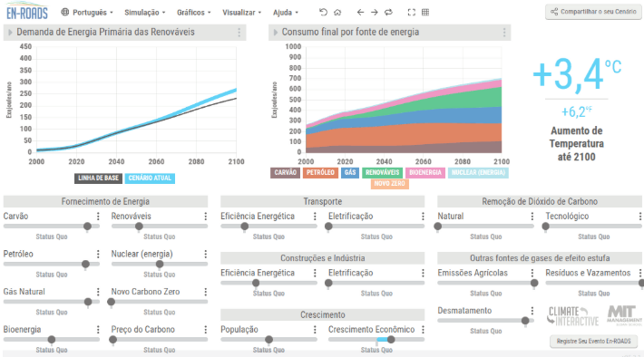Open Gás Natural details menu
Image resolution: width=644 pixels, height=357 pixels.
coord(98,292)
